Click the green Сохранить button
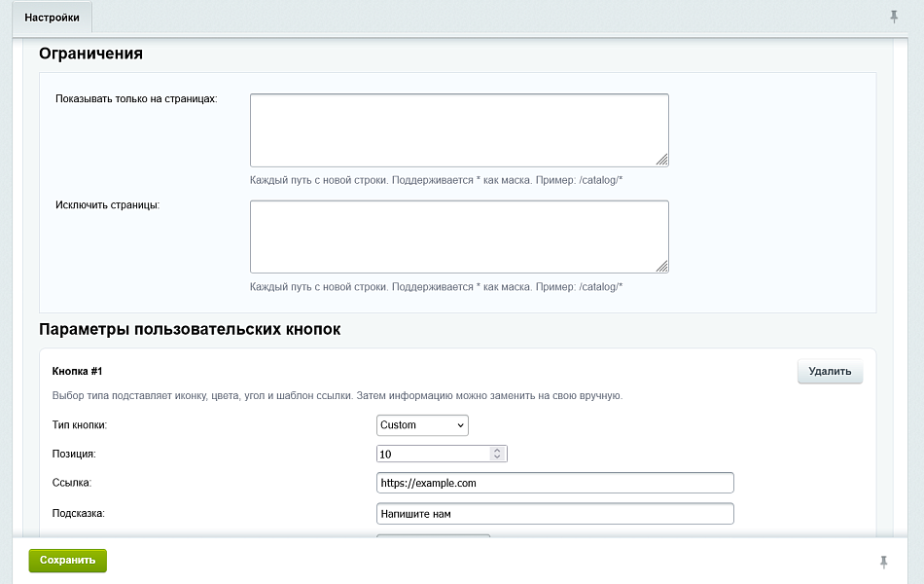924x584 pixels. 67,561
